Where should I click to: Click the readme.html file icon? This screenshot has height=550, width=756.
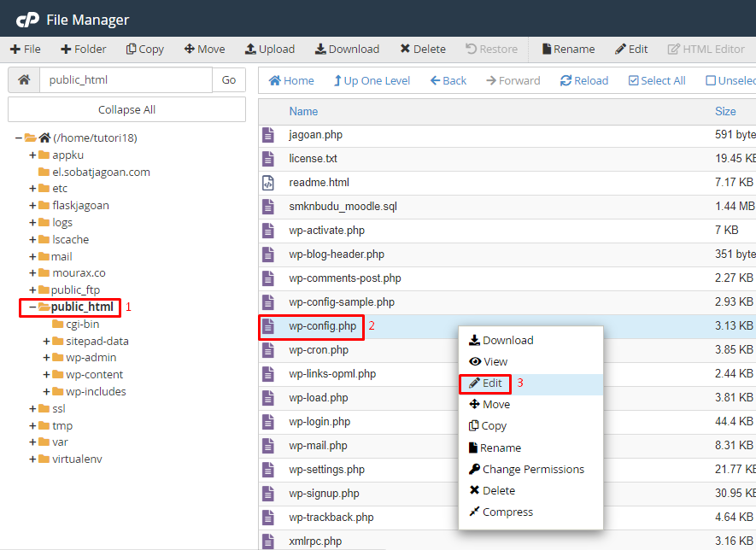coord(268,183)
